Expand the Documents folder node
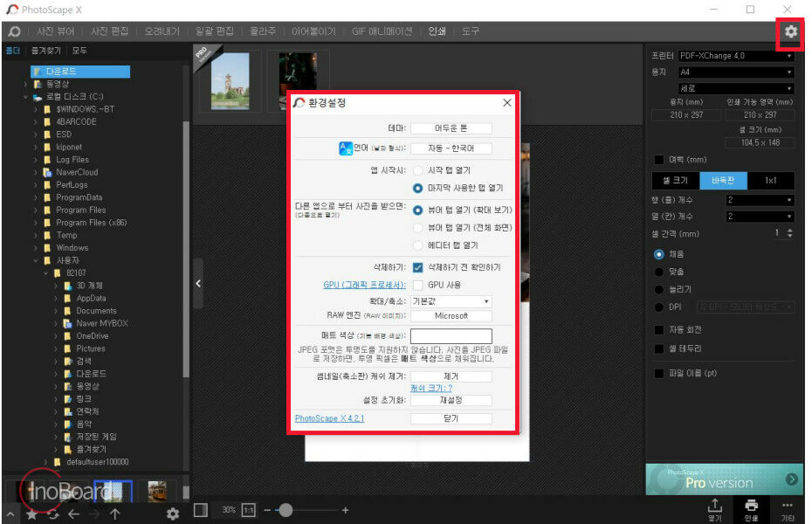Viewport: 812px width, 524px height. (x=56, y=311)
